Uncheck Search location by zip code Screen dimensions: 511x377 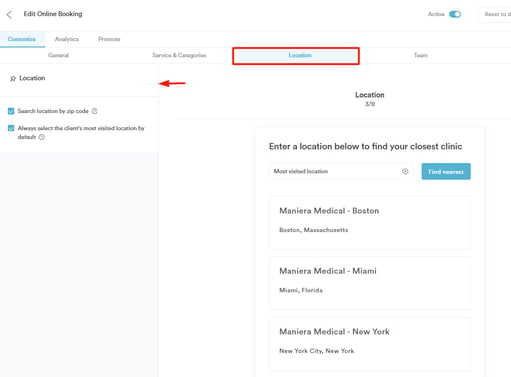click(x=11, y=111)
